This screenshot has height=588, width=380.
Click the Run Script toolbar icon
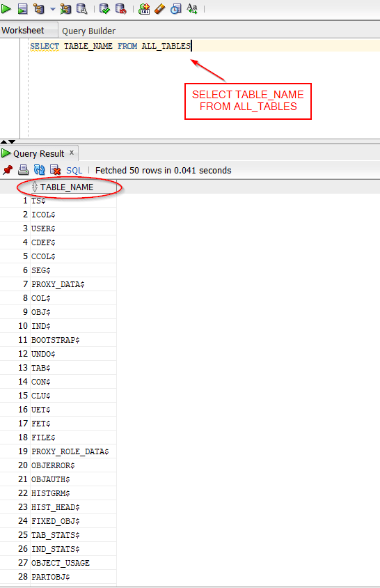click(23, 8)
